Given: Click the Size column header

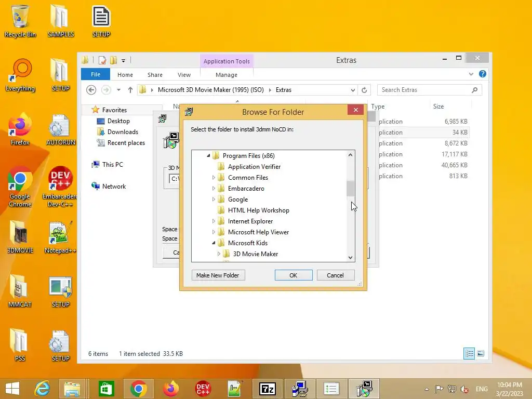Looking at the screenshot, I should [438, 107].
